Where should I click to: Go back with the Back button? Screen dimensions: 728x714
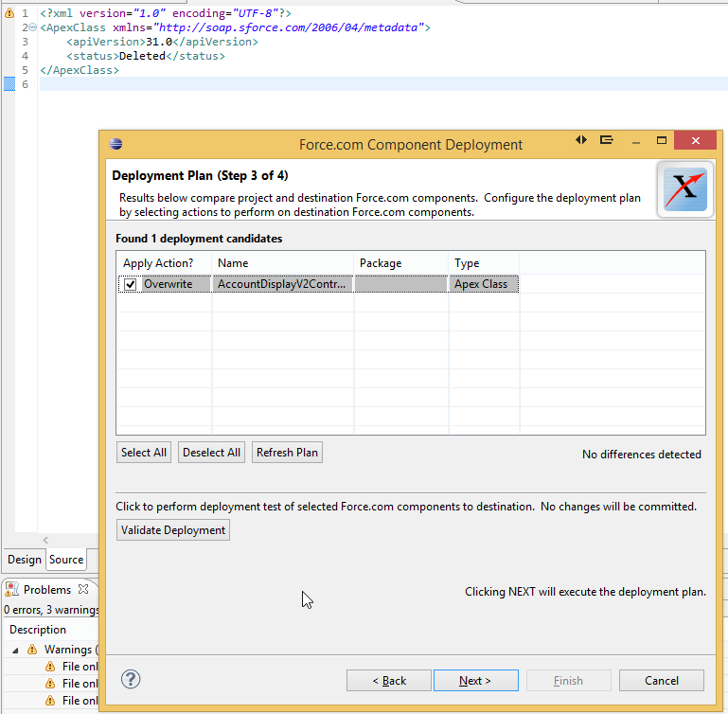coord(389,681)
